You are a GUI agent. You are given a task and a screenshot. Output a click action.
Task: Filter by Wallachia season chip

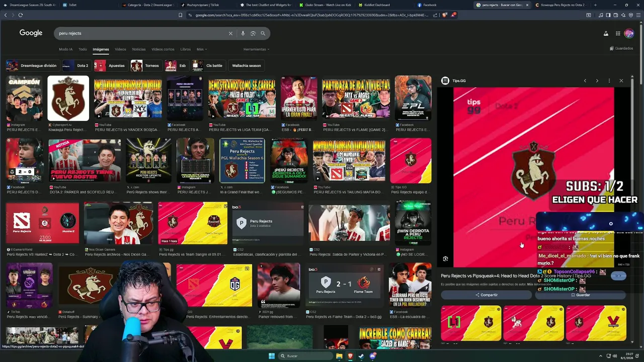pos(247,65)
